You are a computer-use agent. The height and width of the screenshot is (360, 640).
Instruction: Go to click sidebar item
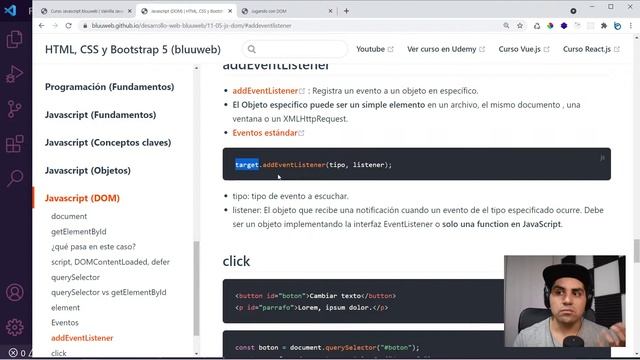tap(59, 353)
